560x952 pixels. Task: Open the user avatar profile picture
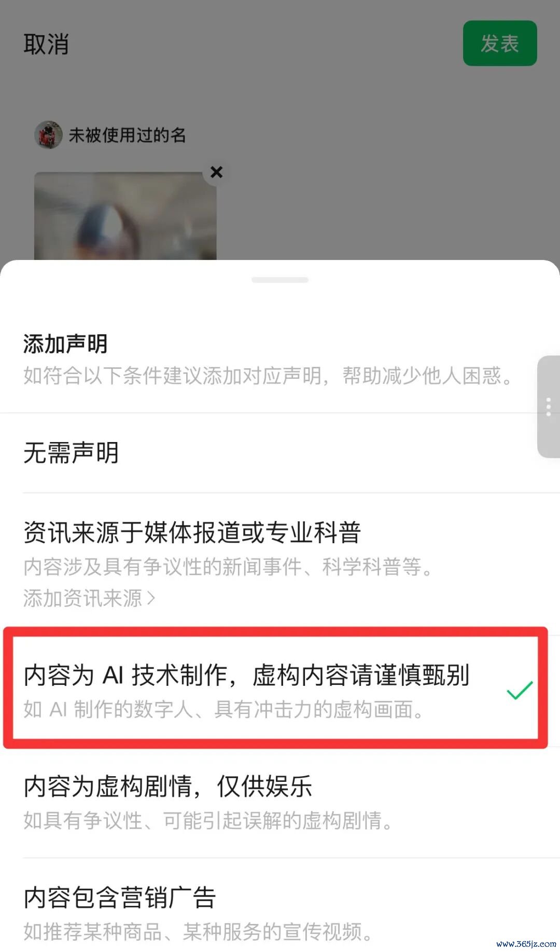point(49,135)
